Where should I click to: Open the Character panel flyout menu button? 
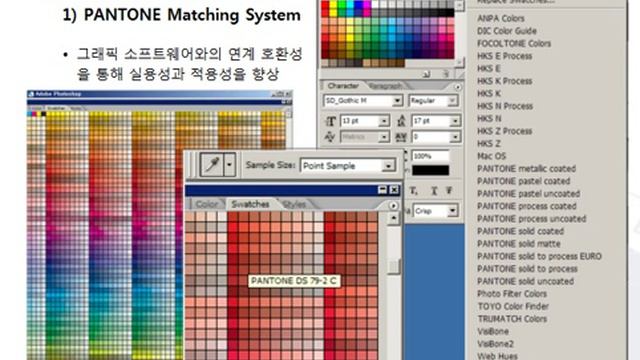point(457,87)
